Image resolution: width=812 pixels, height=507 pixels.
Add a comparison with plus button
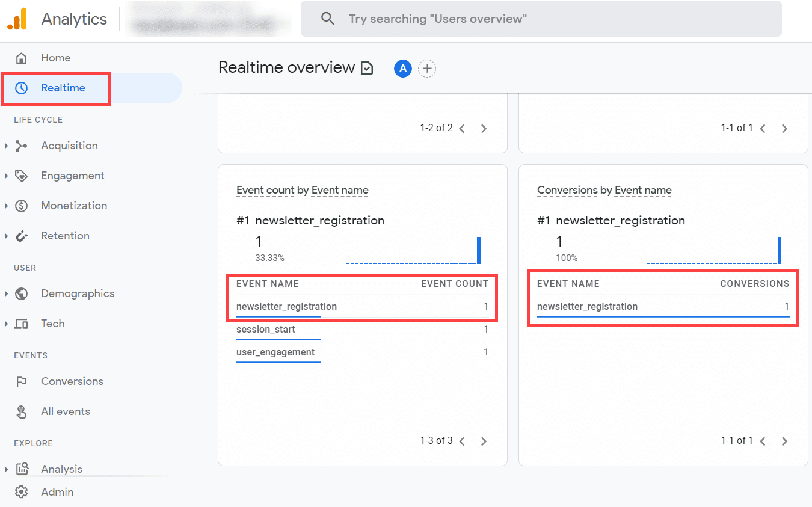tap(427, 69)
